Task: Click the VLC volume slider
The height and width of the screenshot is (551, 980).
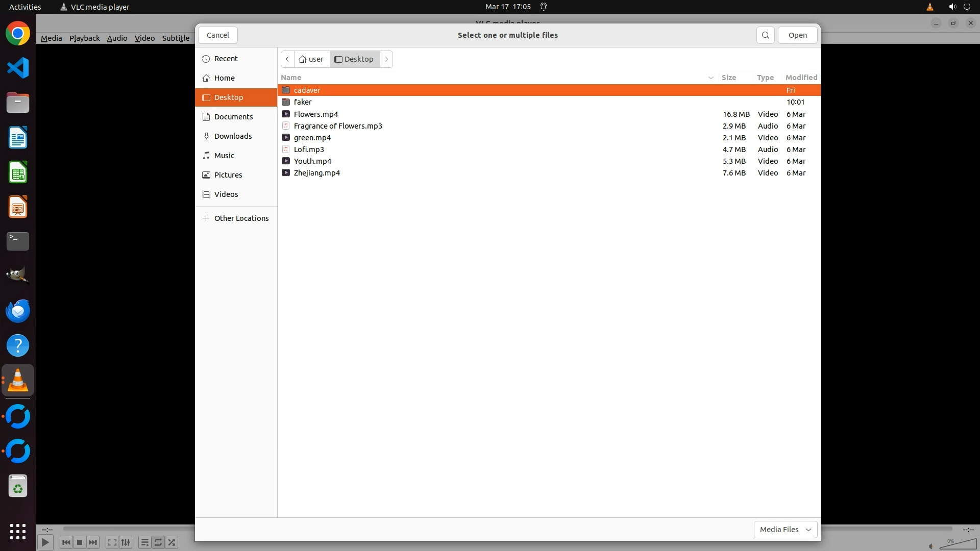Action: [x=959, y=544]
